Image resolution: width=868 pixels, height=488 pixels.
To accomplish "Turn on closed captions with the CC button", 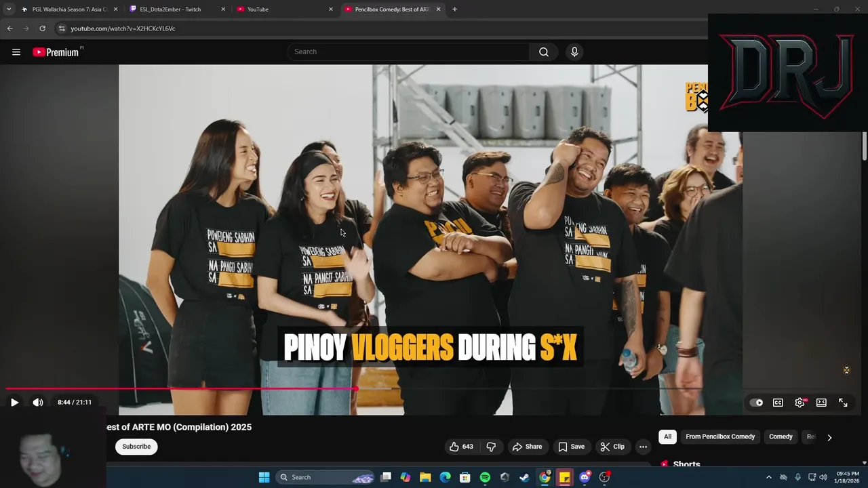I will [x=778, y=403].
